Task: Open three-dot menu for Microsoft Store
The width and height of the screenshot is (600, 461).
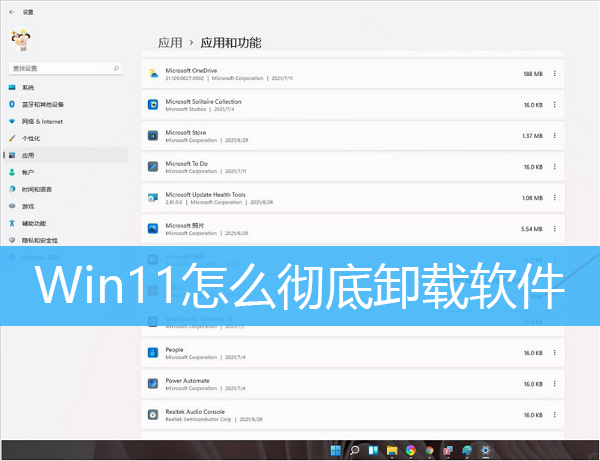Action: (x=554, y=135)
